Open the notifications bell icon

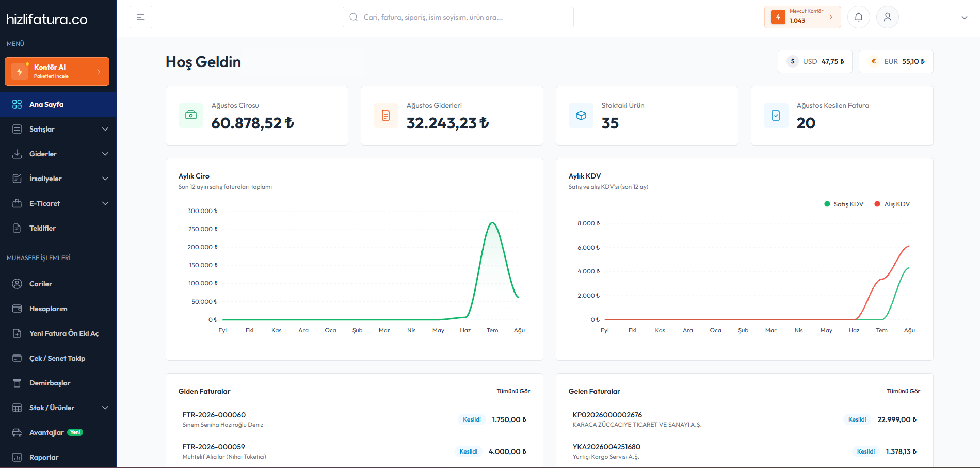[x=859, y=17]
